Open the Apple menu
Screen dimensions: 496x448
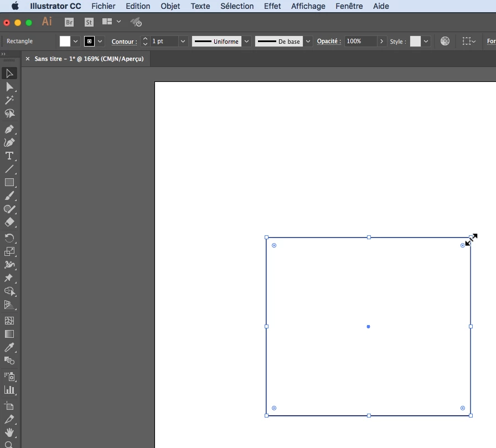coord(15,6)
